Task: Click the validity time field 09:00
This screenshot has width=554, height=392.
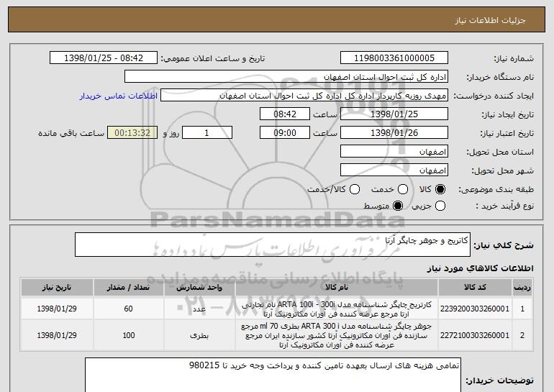Action: pyautogui.click(x=285, y=133)
